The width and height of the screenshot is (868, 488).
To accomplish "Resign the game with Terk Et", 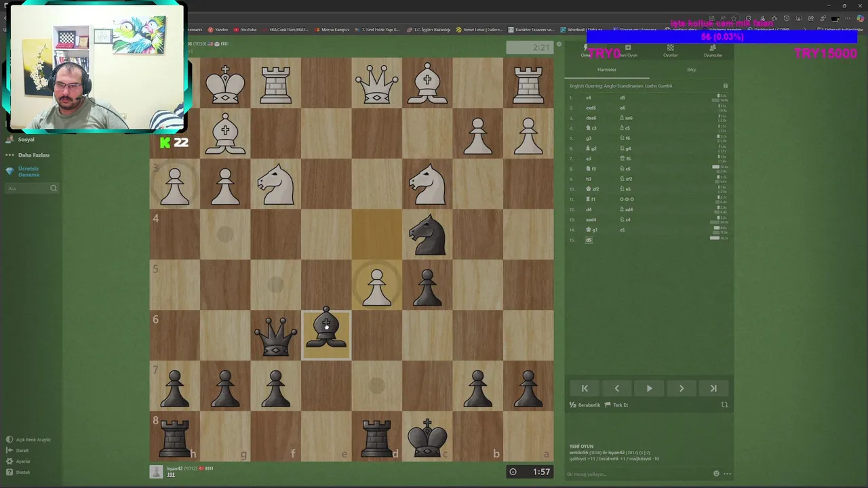I will click(x=616, y=405).
